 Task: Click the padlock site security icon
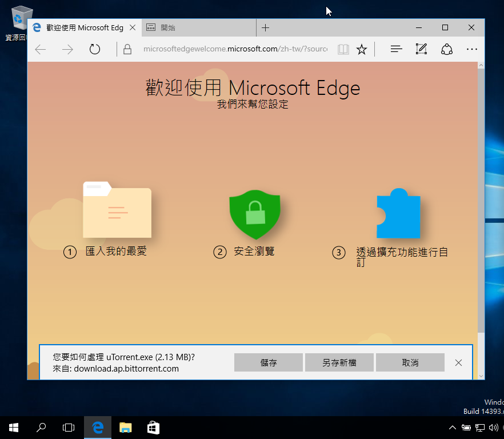click(x=127, y=49)
